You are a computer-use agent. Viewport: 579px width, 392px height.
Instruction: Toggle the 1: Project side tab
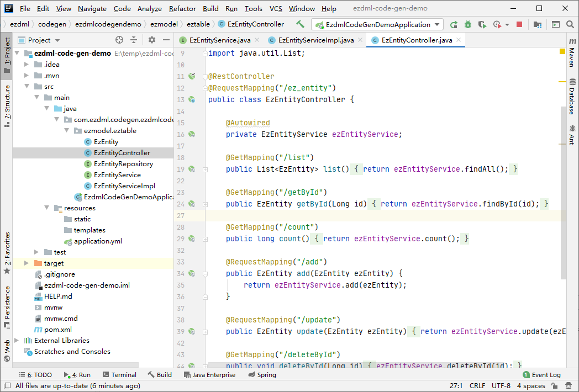point(7,56)
